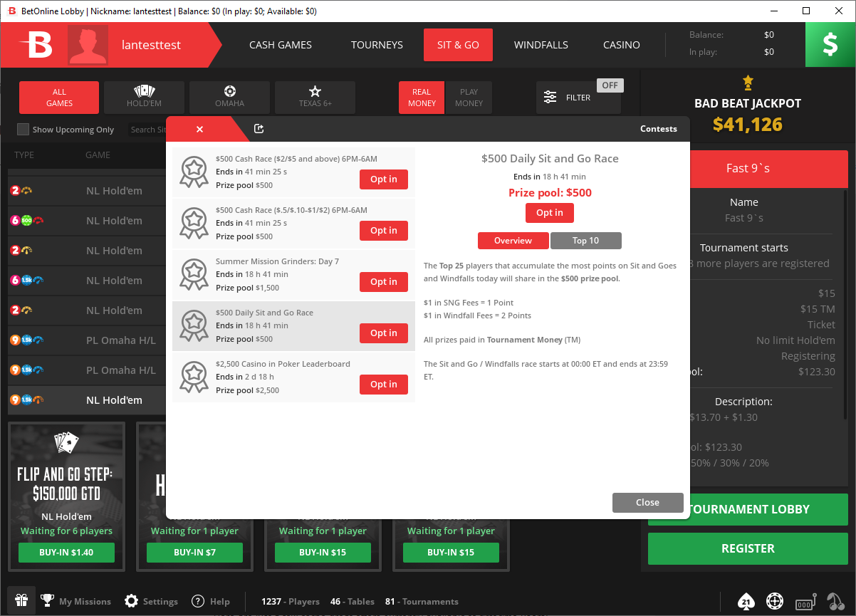Click the green REGISTER button
This screenshot has width=856, height=616.
748,548
